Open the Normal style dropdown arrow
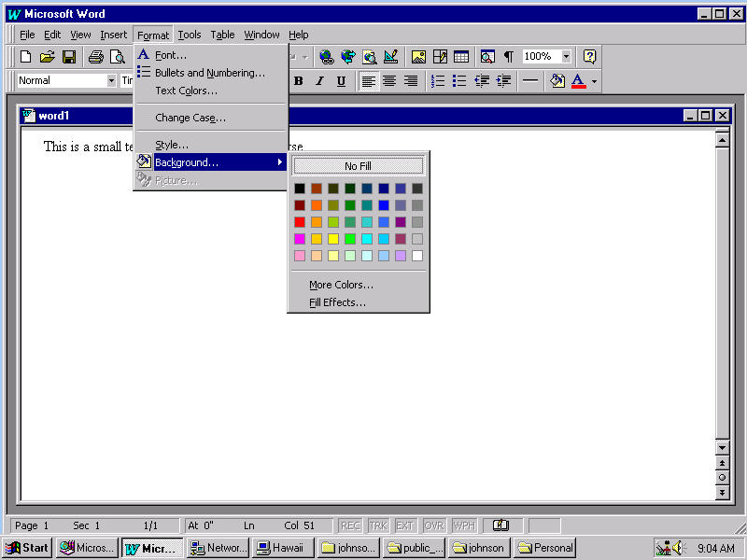The width and height of the screenshot is (747, 560). coord(111,81)
